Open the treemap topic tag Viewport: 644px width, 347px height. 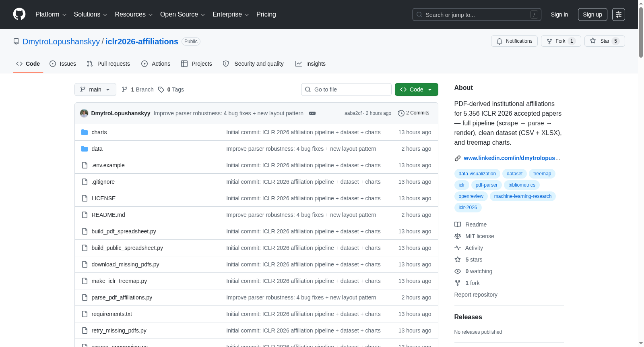click(x=542, y=174)
